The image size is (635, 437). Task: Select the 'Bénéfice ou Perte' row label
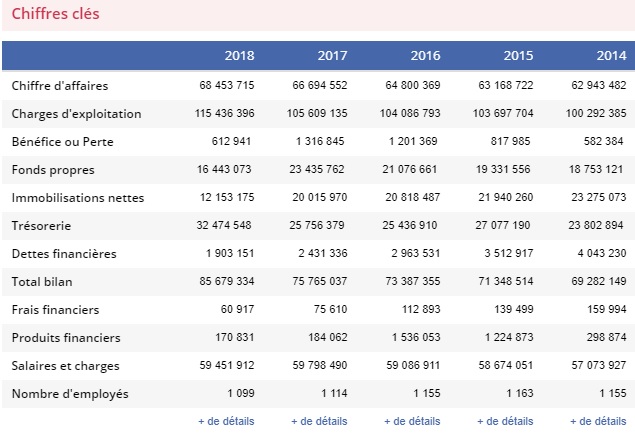(62, 142)
